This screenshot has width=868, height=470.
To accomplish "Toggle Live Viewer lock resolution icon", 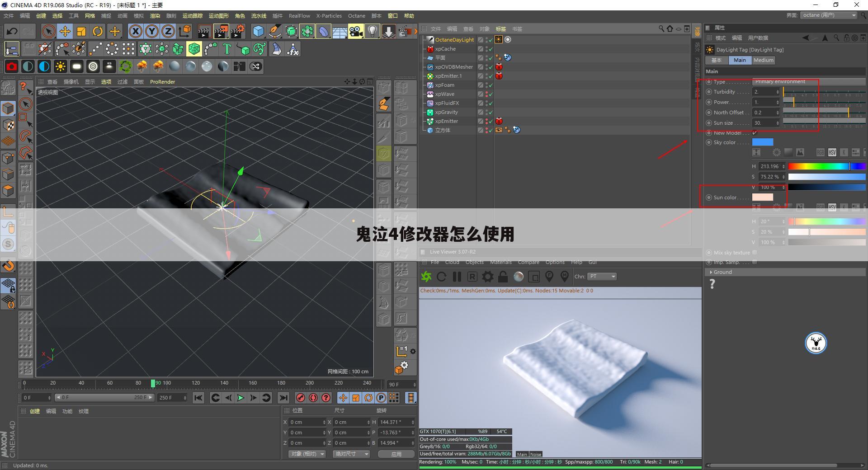I will (503, 276).
